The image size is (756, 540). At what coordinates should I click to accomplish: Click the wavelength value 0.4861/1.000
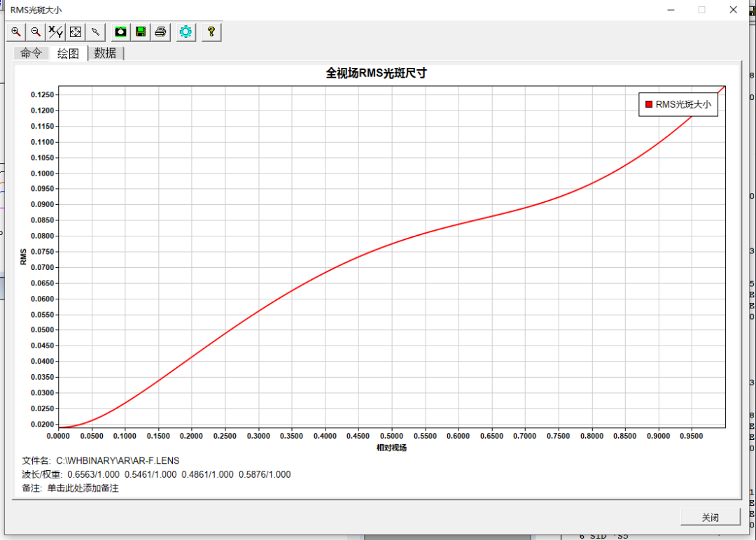coord(207,474)
